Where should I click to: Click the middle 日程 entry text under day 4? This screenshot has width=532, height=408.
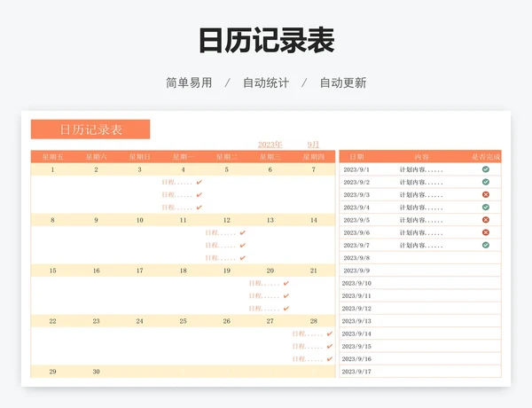(x=176, y=195)
